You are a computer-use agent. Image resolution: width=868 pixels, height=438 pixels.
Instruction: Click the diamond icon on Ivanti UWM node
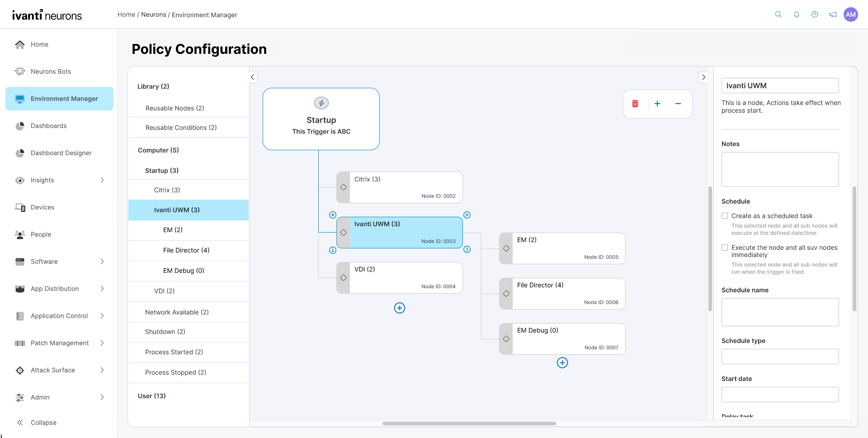(344, 233)
